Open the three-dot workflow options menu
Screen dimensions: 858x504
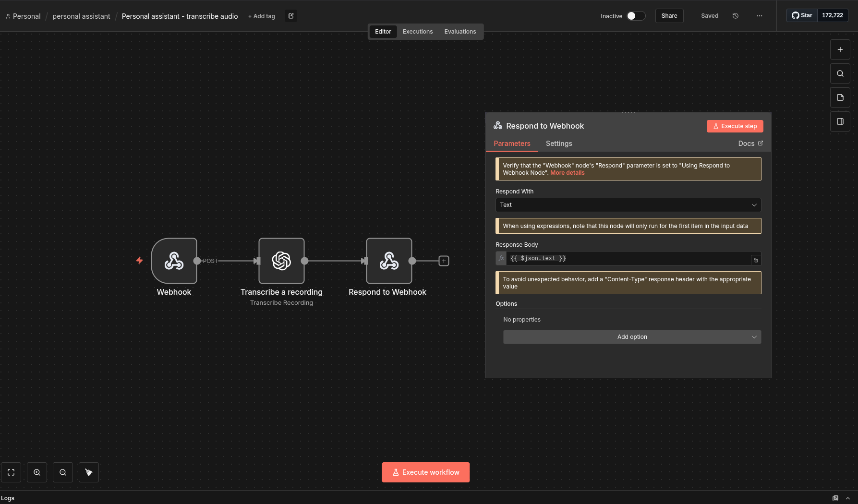(759, 16)
